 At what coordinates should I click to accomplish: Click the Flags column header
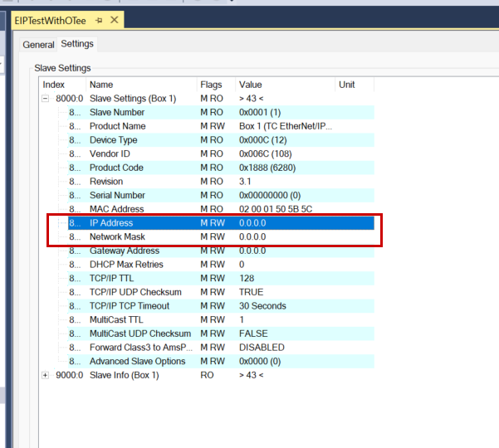[211, 85]
